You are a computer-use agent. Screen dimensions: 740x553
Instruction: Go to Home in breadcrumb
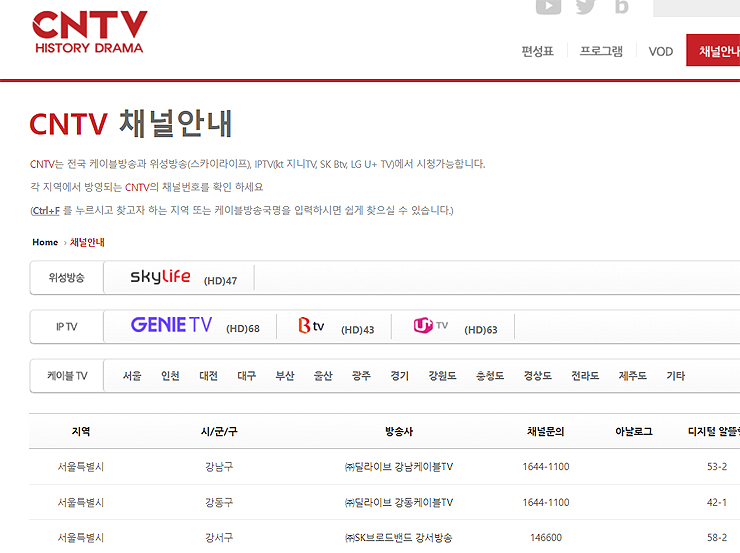point(45,242)
